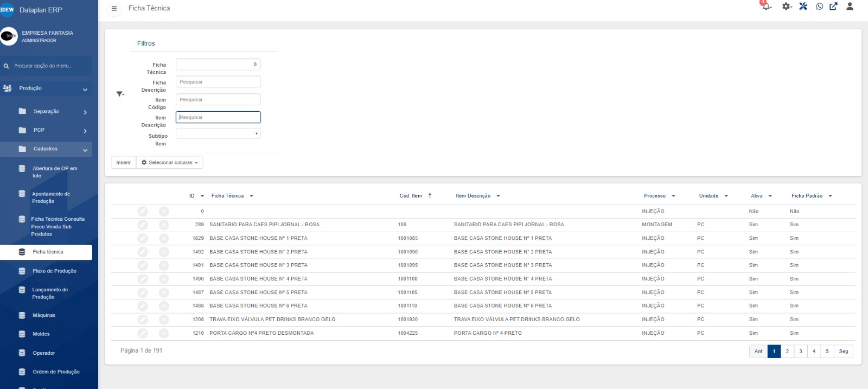Open the user profile icon

tap(850, 7)
